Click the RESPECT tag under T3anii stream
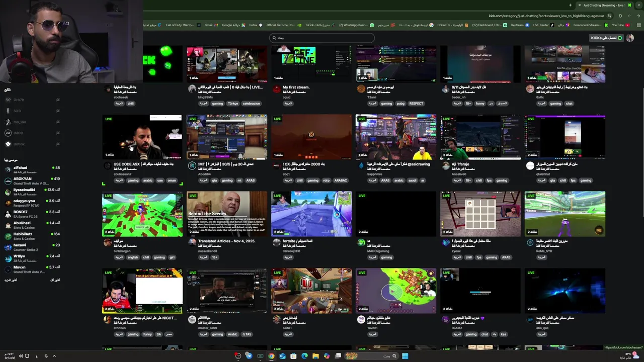 tap(416, 104)
